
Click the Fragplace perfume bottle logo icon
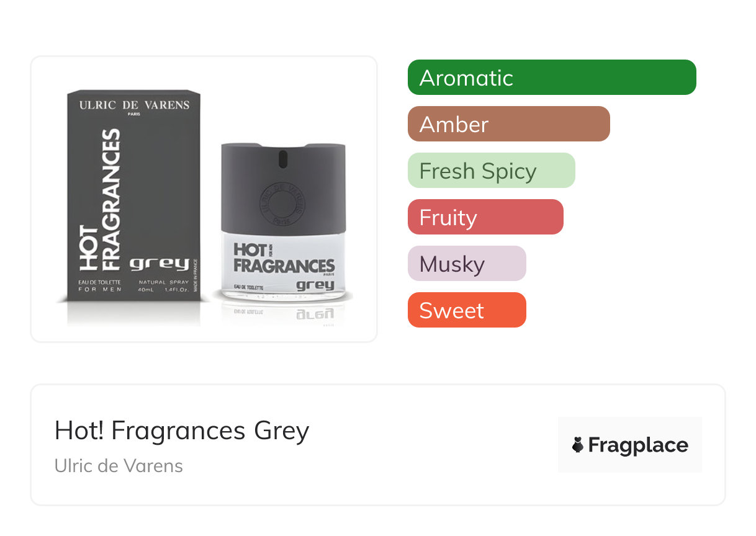pos(578,445)
